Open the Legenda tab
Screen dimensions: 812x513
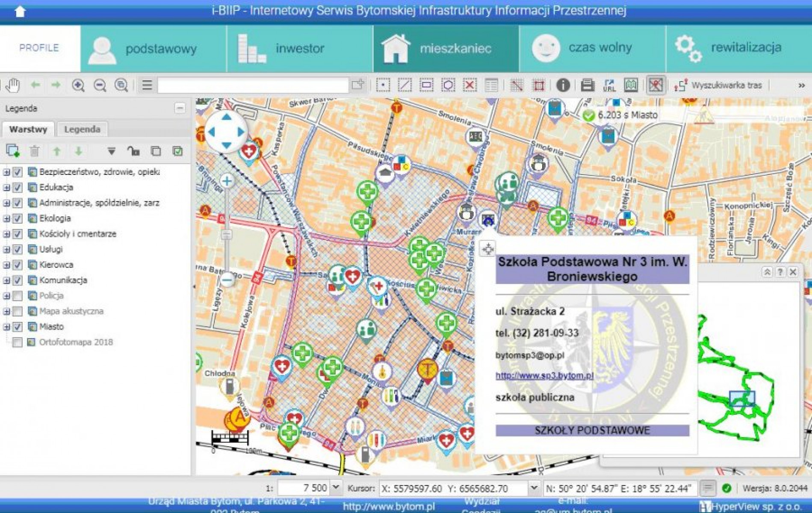[x=82, y=129]
